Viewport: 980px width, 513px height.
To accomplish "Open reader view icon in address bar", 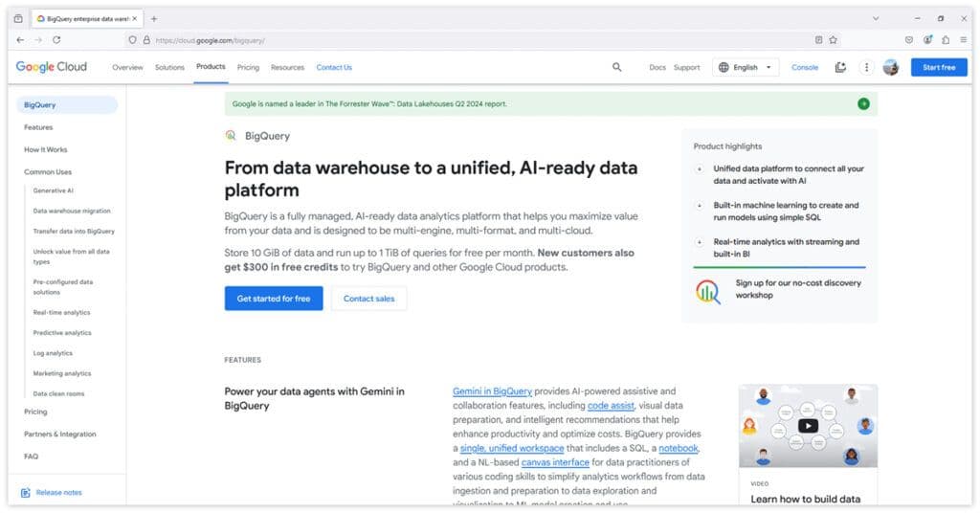I will 819,40.
